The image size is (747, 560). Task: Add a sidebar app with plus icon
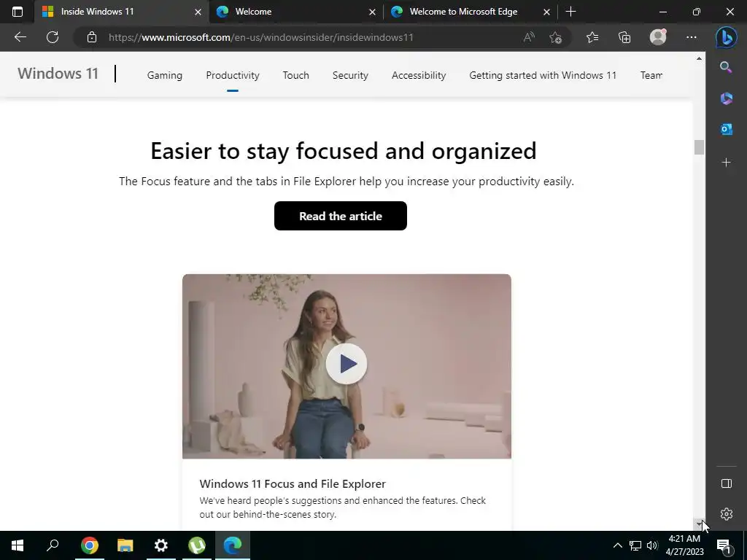click(x=726, y=163)
